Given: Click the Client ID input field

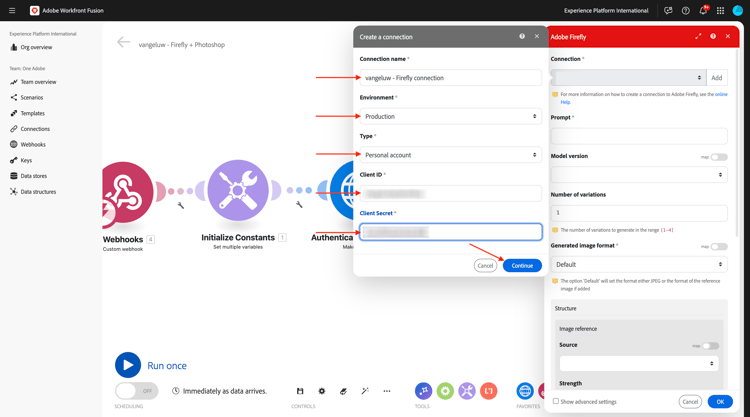Looking at the screenshot, I should coord(451,194).
